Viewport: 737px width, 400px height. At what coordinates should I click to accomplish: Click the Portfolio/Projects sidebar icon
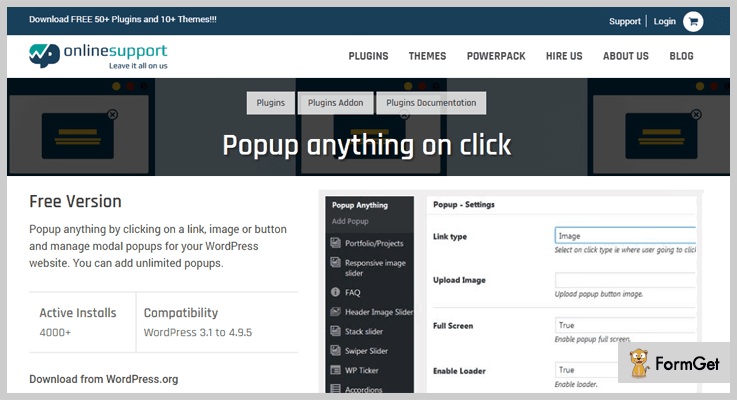[x=335, y=243]
